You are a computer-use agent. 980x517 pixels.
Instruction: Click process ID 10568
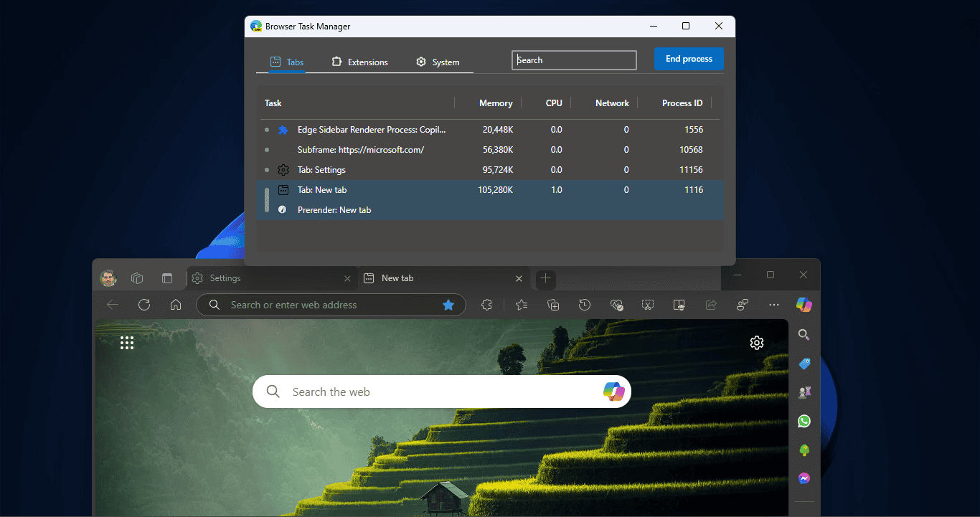pyautogui.click(x=691, y=150)
